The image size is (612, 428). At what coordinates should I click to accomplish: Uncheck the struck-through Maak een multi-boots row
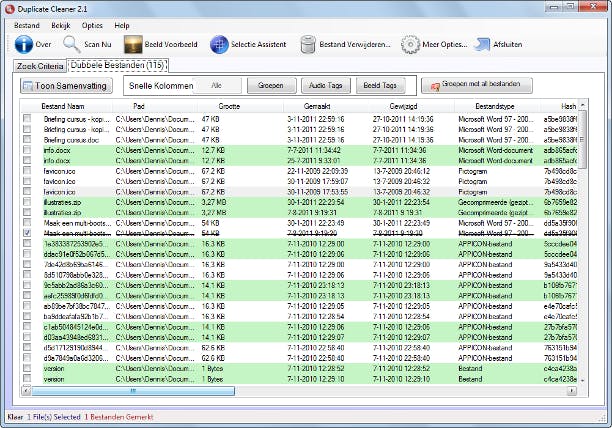click(x=27, y=233)
